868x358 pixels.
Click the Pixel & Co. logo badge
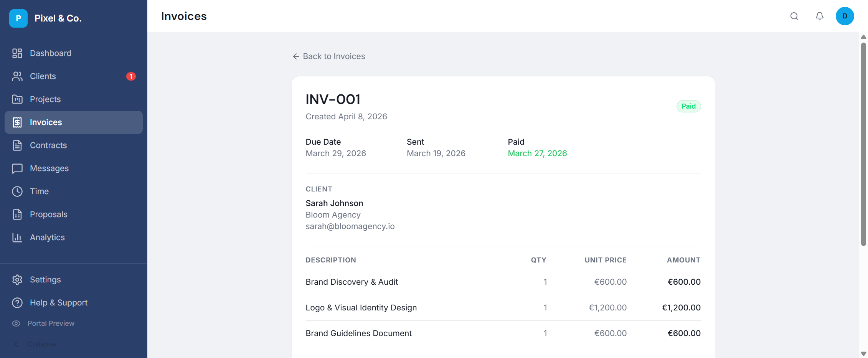tap(18, 18)
